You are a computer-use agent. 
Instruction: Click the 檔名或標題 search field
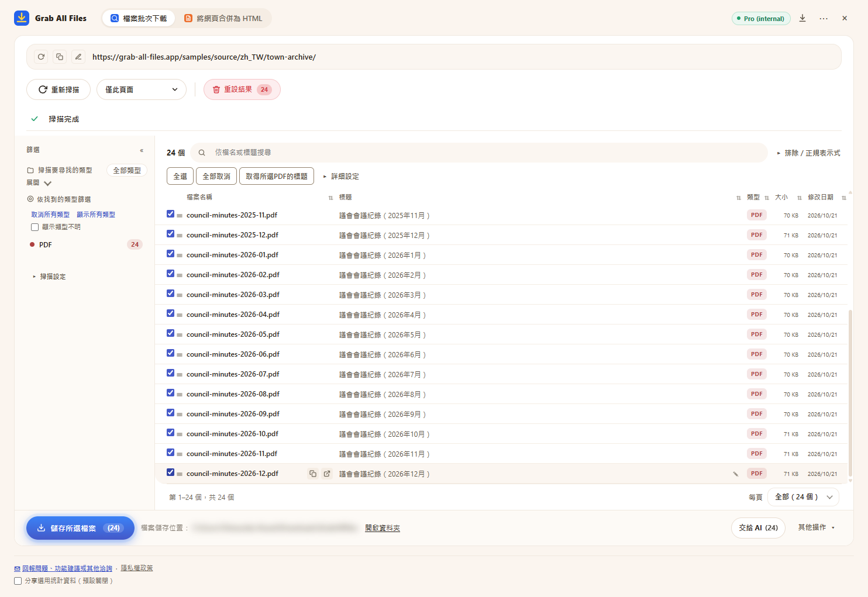479,153
